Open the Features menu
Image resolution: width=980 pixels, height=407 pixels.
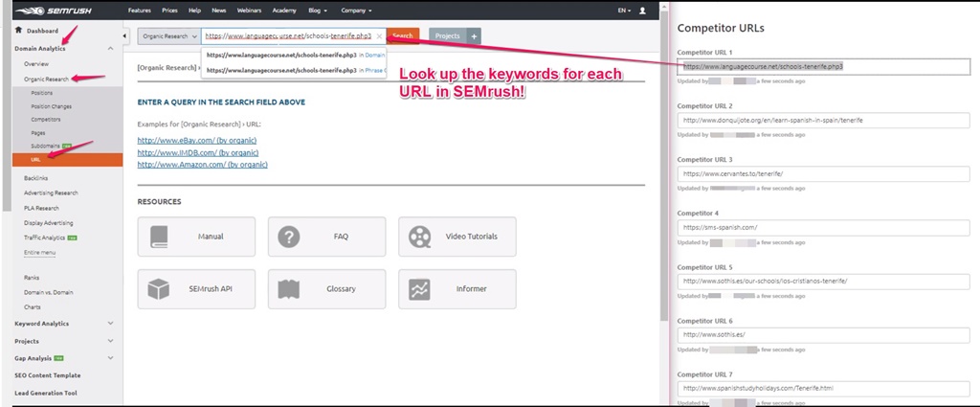point(140,11)
